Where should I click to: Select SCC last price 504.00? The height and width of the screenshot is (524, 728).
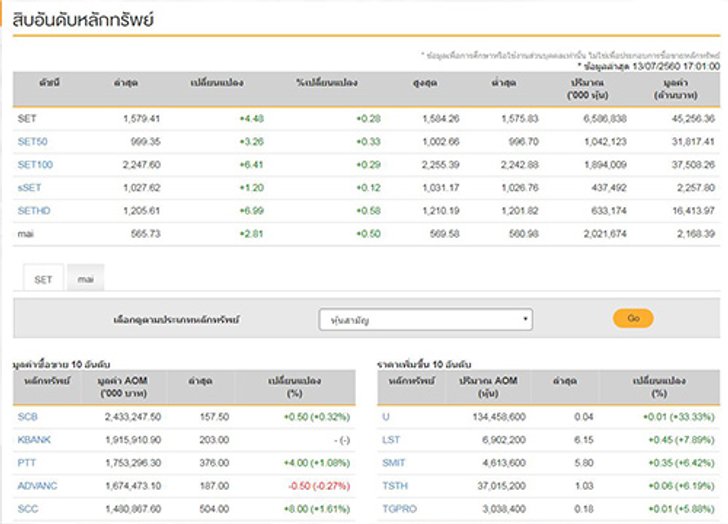(x=214, y=509)
